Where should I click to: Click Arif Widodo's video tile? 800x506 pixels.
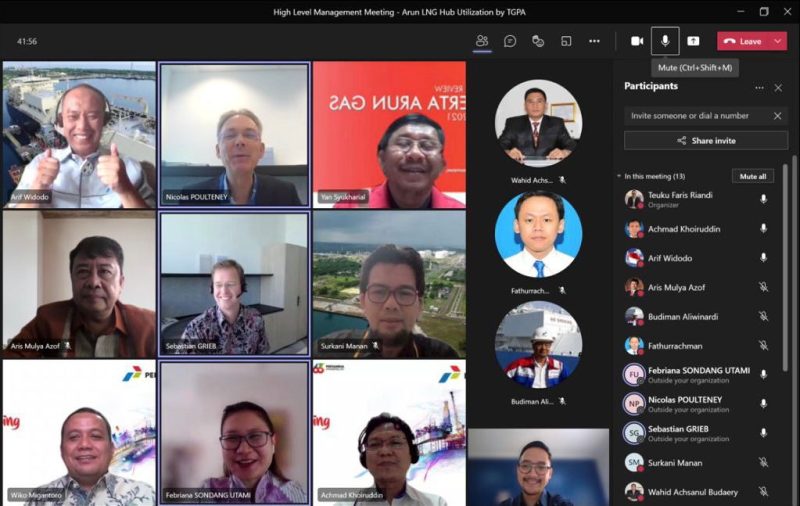79,135
